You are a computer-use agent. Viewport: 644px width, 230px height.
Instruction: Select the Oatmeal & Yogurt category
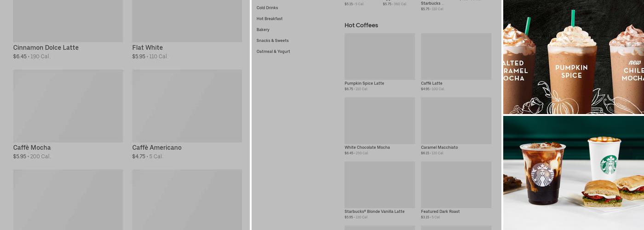click(273, 52)
